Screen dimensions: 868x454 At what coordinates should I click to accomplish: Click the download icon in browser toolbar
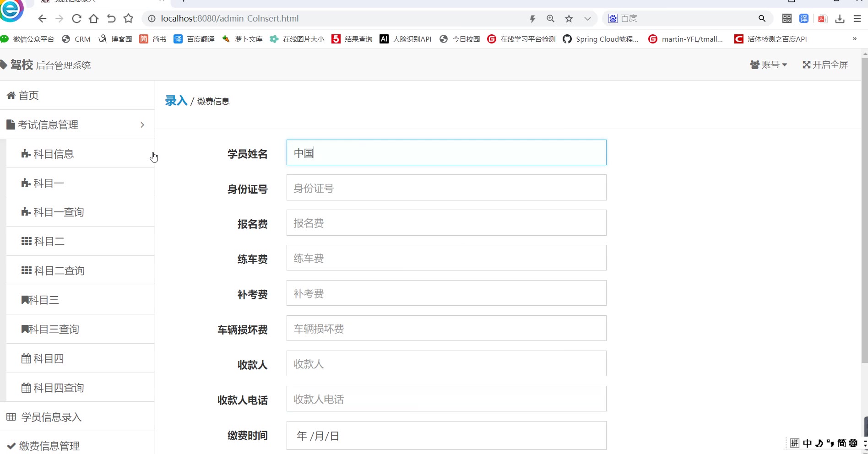point(840,19)
